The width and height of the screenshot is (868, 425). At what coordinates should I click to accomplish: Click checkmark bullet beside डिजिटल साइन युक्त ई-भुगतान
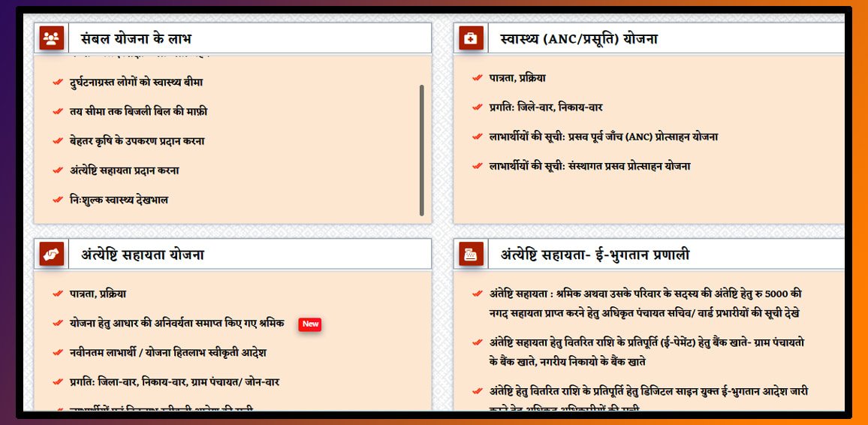[478, 391]
